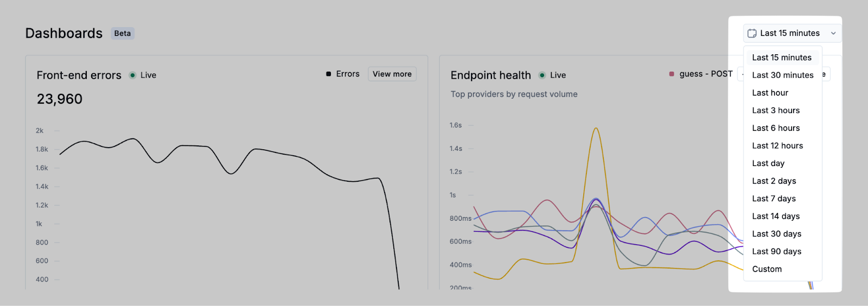The width and height of the screenshot is (868, 306).
Task: Select Last 12 hours option
Action: pos(777,146)
